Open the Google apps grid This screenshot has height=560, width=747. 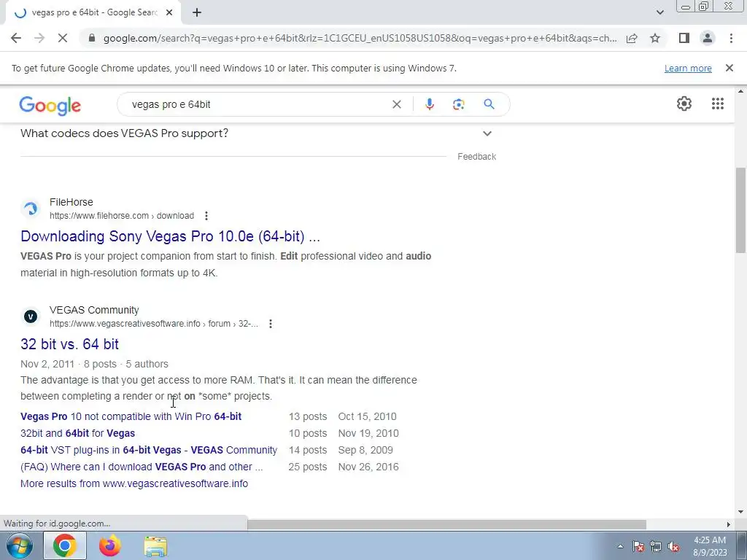coord(718,104)
